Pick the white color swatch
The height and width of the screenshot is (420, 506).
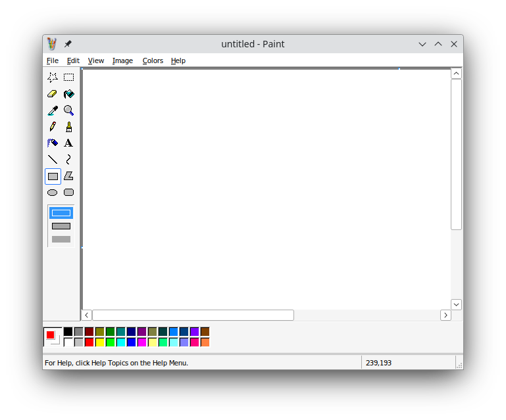click(68, 342)
